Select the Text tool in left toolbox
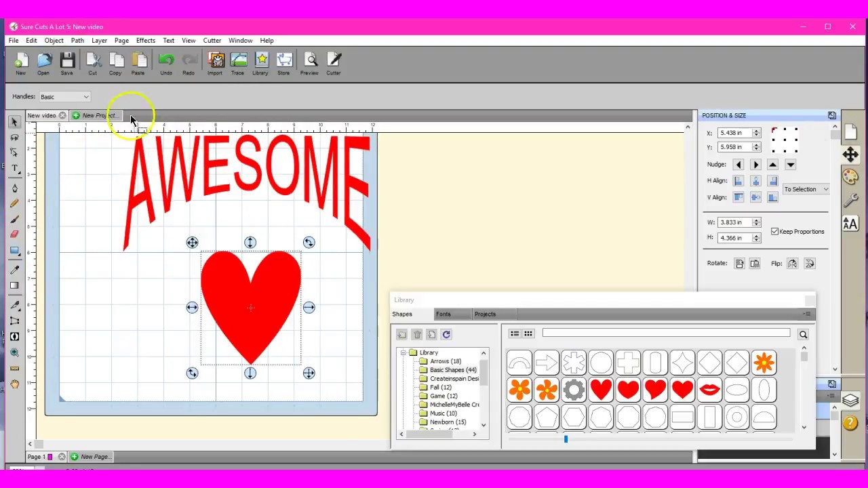The width and height of the screenshot is (868, 488). click(14, 168)
